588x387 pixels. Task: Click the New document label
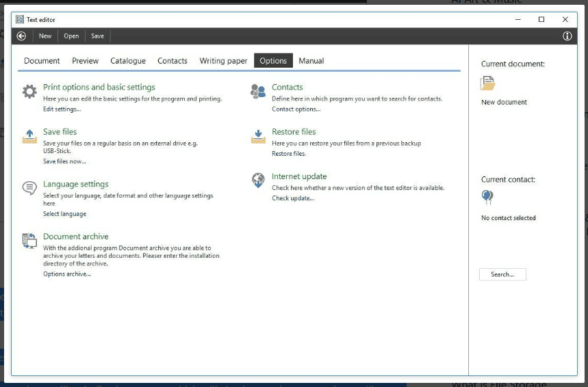click(x=504, y=102)
